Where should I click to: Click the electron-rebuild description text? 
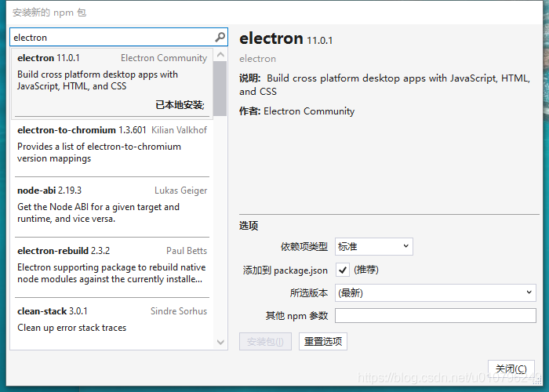111,273
